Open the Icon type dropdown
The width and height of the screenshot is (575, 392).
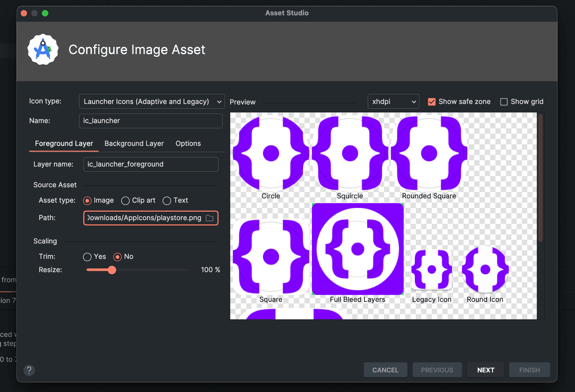click(151, 101)
